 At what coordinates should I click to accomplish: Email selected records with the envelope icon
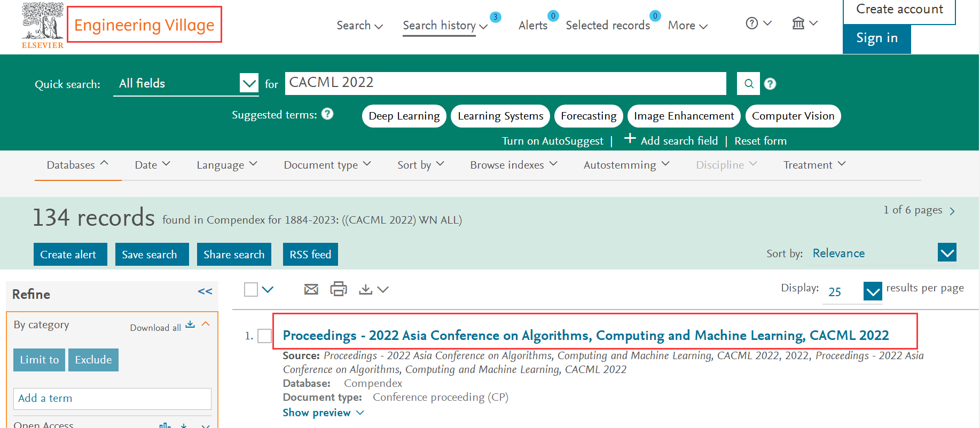point(311,289)
